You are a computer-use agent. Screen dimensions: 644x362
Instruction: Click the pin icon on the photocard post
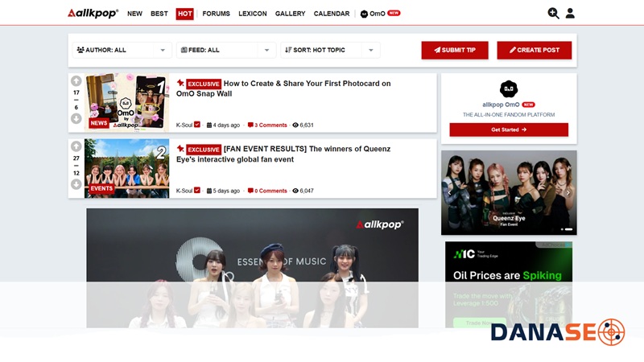tap(180, 83)
